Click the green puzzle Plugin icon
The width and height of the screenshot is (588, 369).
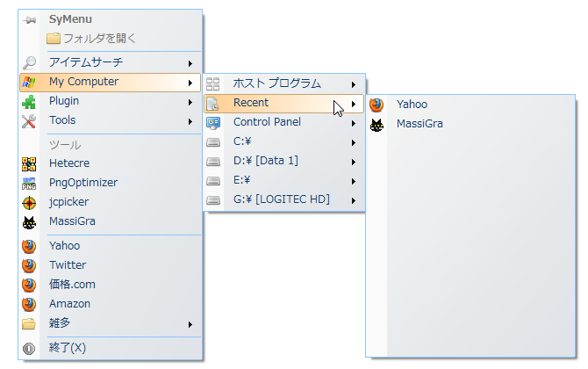coord(29,102)
